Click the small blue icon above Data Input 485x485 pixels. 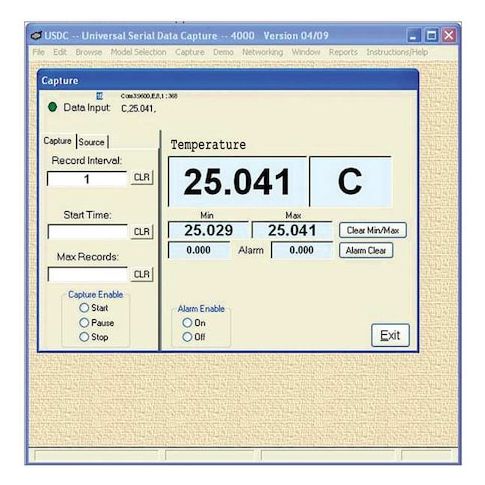click(99, 96)
